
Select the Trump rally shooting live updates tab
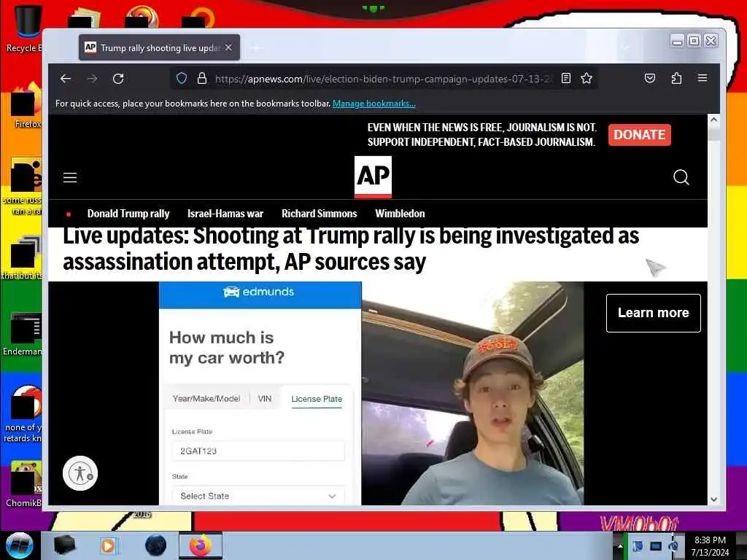159,47
